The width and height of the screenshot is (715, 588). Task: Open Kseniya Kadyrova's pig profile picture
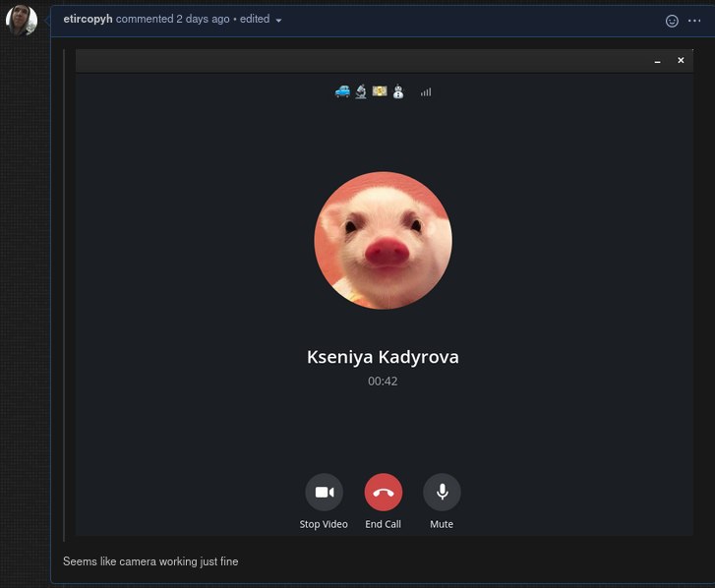tap(383, 240)
